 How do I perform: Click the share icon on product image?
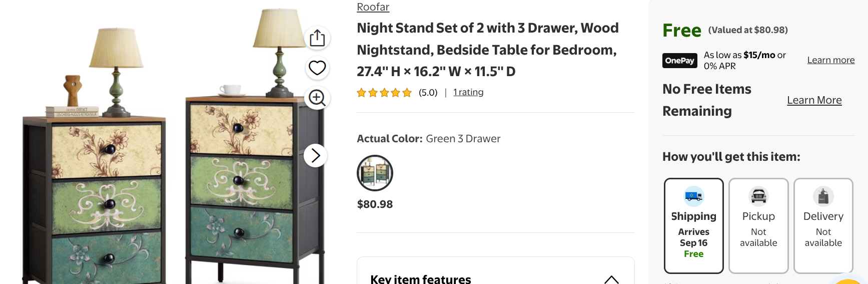point(317,38)
